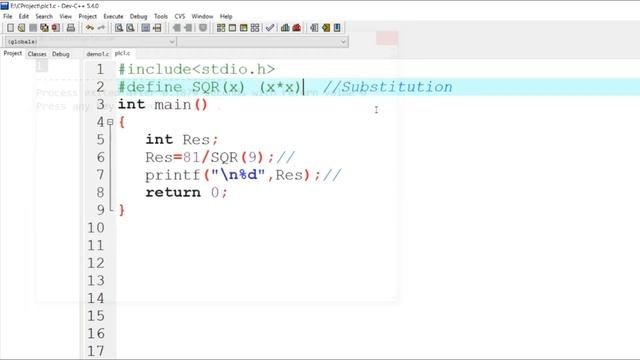Open the File menu
The width and height of the screenshot is (640, 360).
coord(8,16)
